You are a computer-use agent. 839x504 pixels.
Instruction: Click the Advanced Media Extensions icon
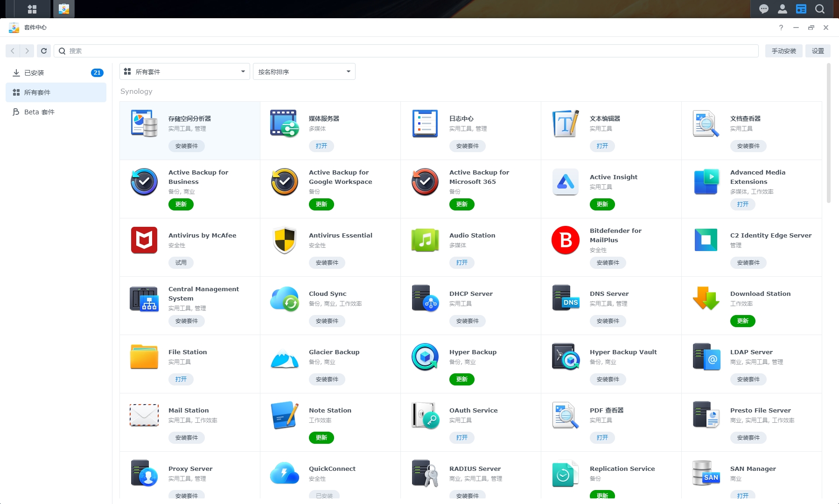(706, 182)
